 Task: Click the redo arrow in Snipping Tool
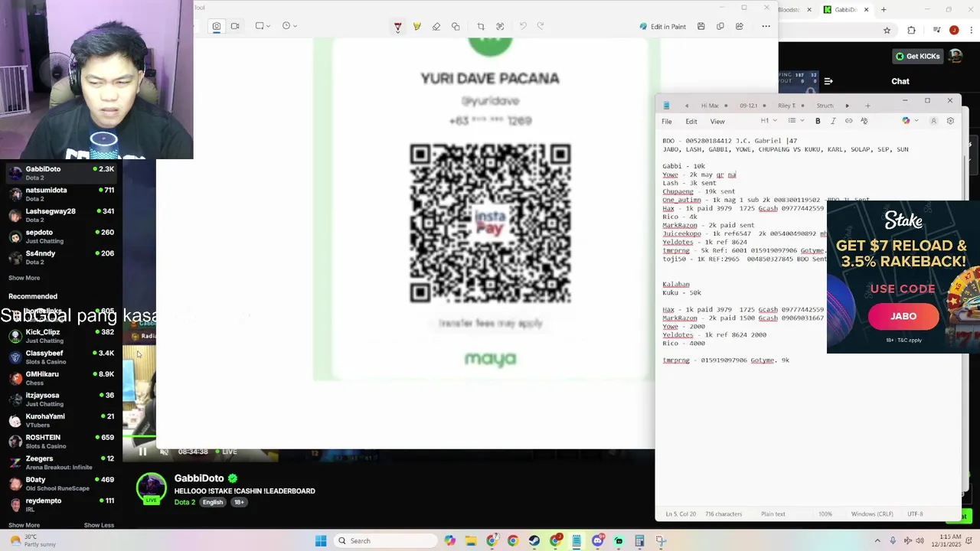(x=541, y=26)
